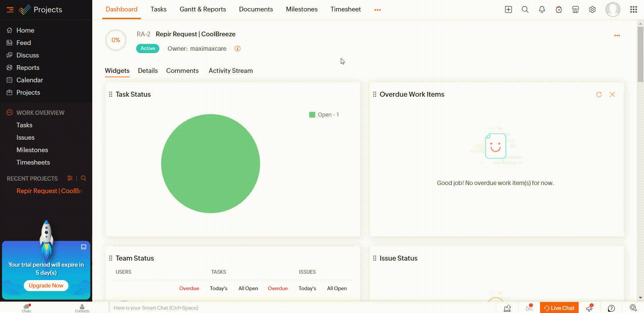The height and width of the screenshot is (313, 644).
Task: Open the settings gear icon
Action: pyautogui.click(x=592, y=10)
